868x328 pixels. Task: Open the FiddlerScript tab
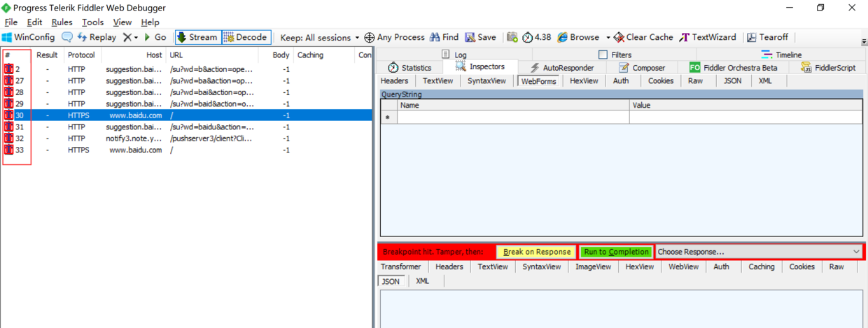(x=829, y=68)
